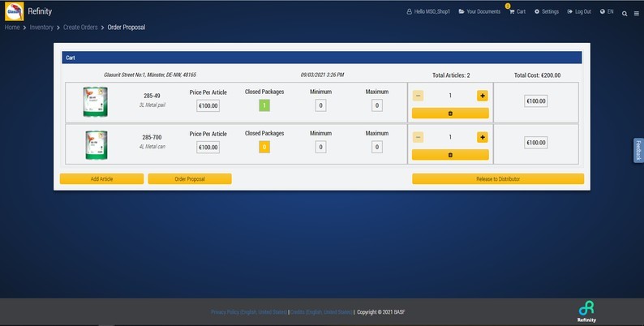Image resolution: width=644 pixels, height=326 pixels.
Task: Click the Add Article button
Action: [102, 179]
